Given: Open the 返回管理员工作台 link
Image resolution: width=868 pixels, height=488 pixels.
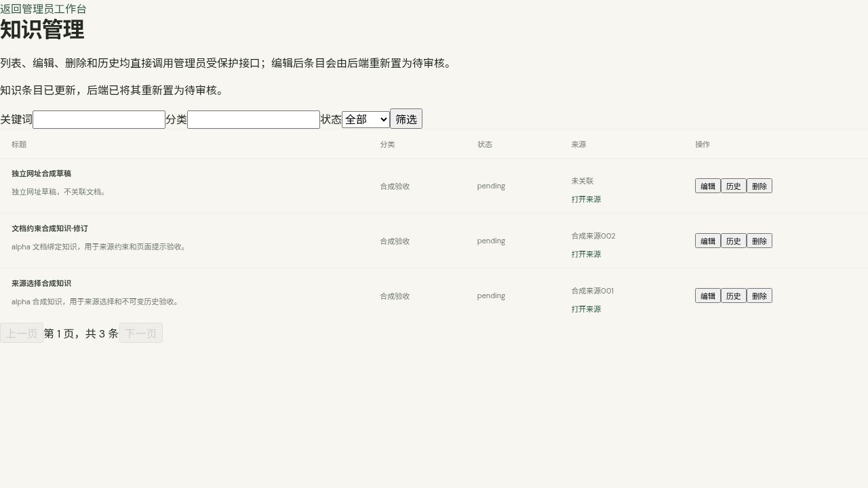Looking at the screenshot, I should (x=43, y=9).
